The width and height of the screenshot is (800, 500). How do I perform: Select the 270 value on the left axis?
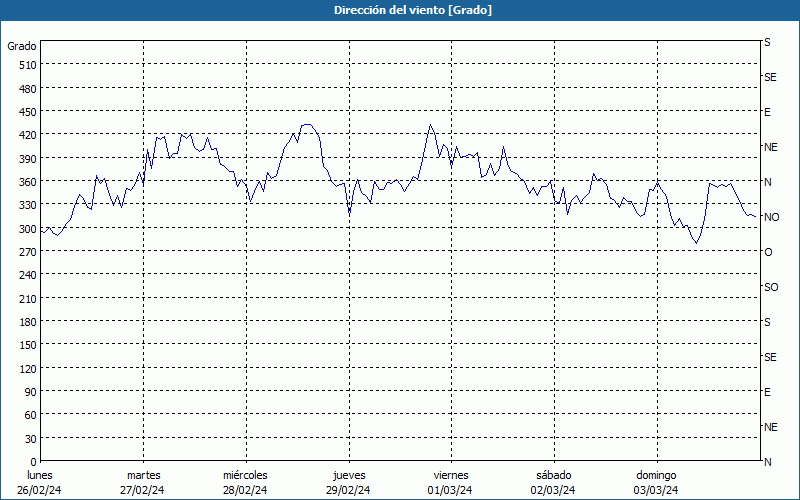[28, 252]
